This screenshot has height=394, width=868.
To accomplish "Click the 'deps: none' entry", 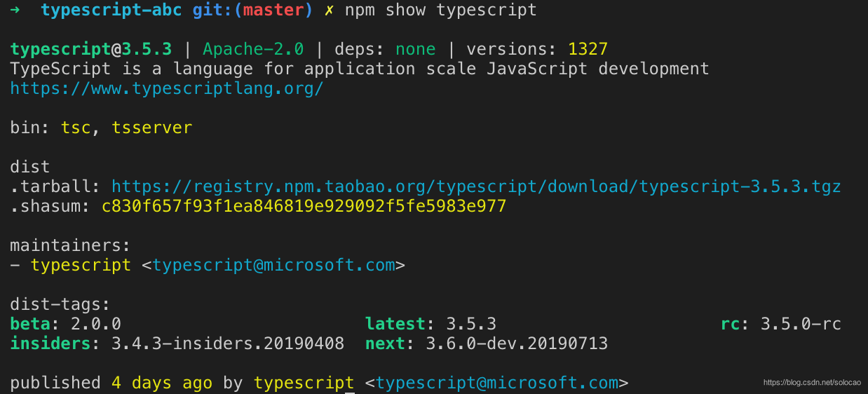I will coord(385,50).
